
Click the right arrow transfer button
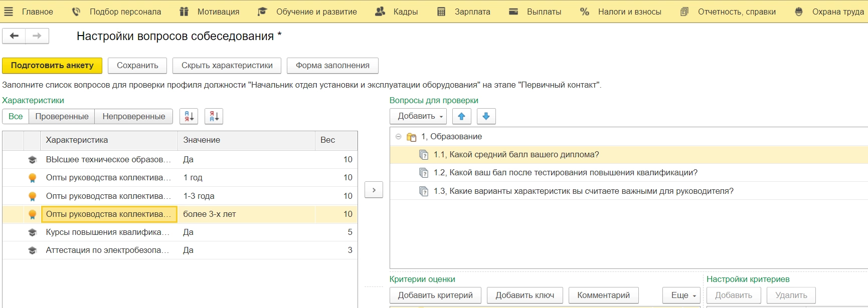tap(374, 190)
